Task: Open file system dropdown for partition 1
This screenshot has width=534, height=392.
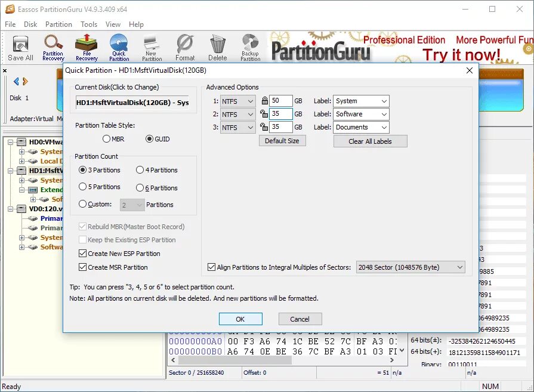Action: click(x=237, y=101)
